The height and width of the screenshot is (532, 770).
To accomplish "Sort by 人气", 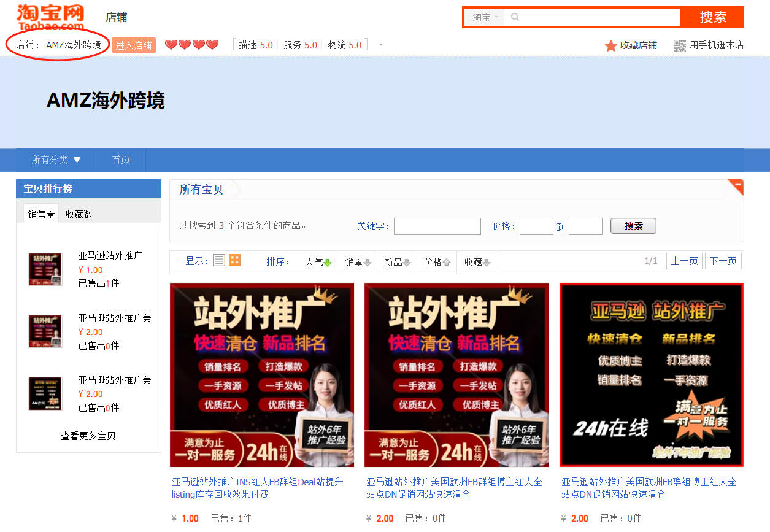I will [x=318, y=262].
